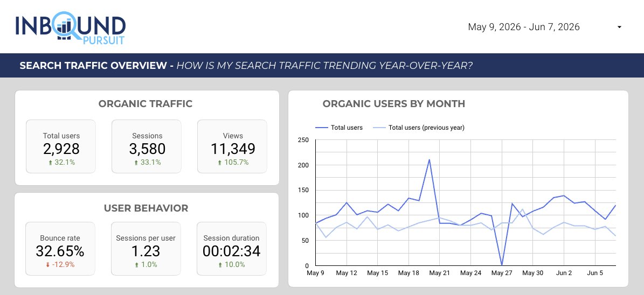Click the 50 y-axis label

coord(304,241)
